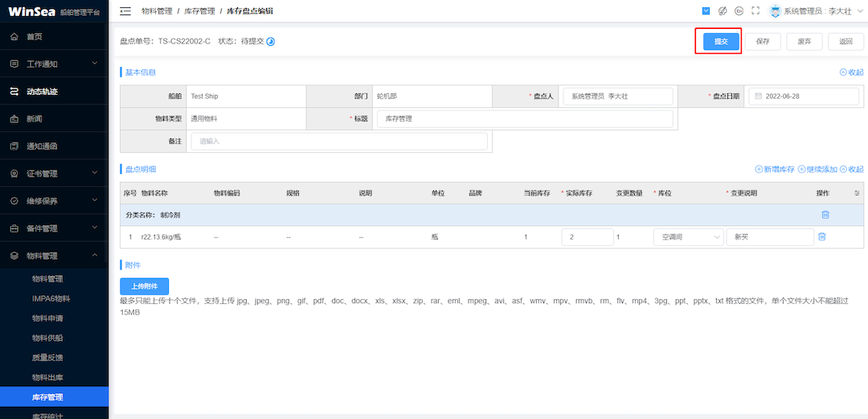Viewport: 868px width, 419px height.
Task: Click the 物料管理 breadcrumb
Action: (x=157, y=11)
